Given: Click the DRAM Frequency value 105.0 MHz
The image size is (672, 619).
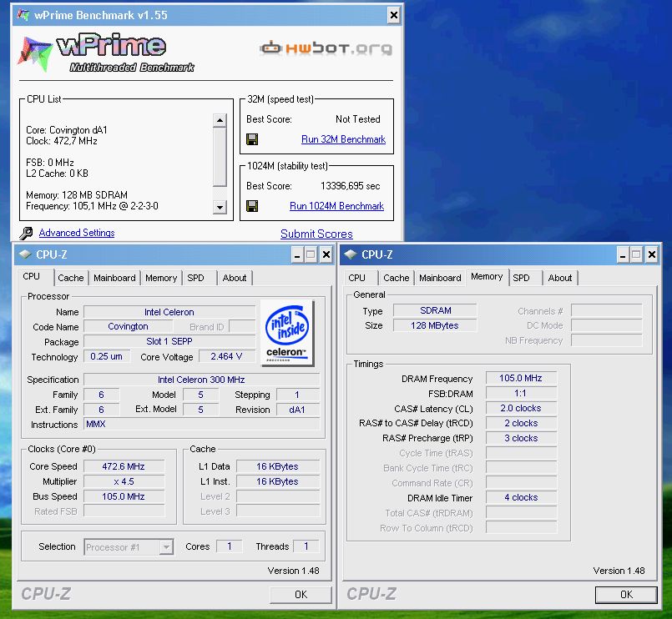Looking at the screenshot, I should [521, 378].
